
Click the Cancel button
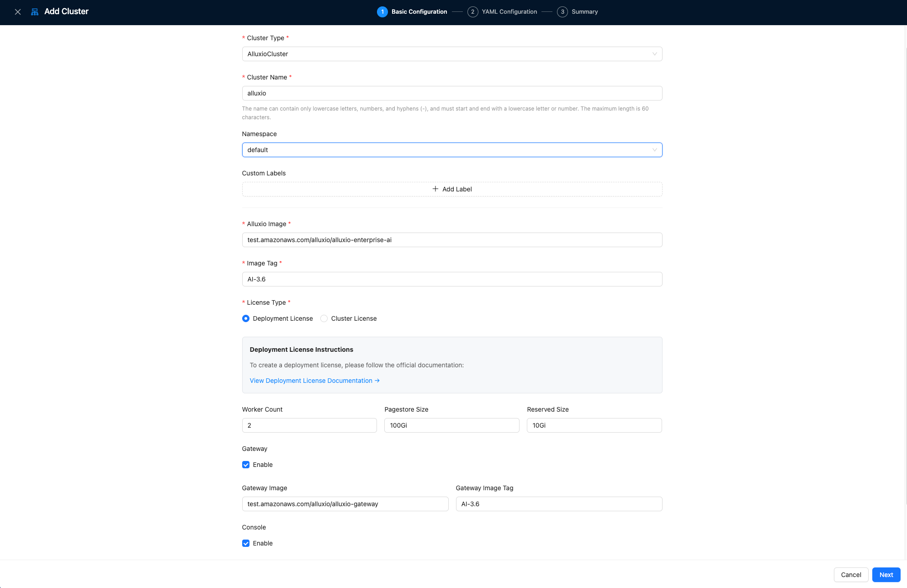(x=851, y=575)
